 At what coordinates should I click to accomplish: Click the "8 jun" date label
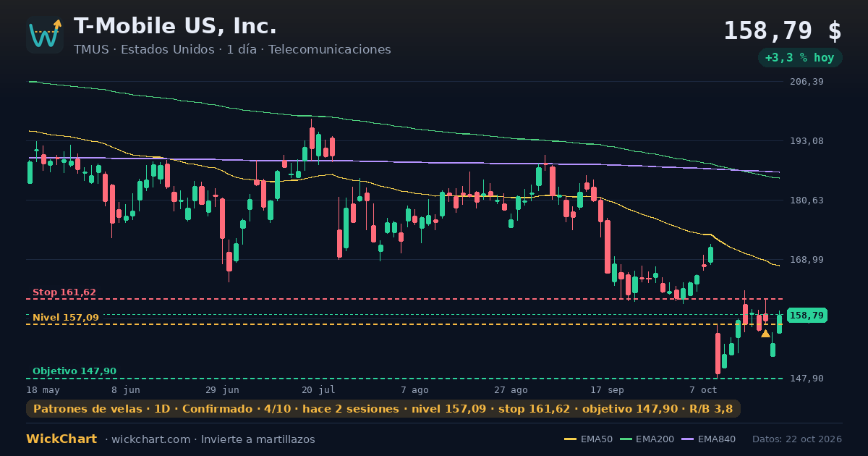125,389
